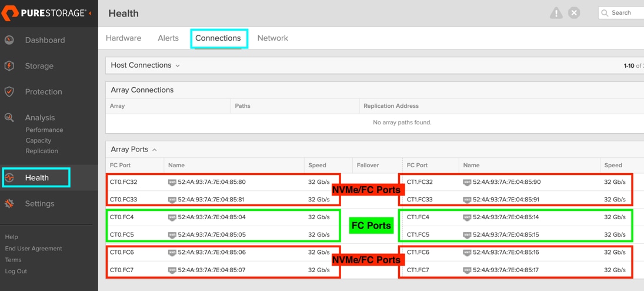Click port icon for 52:4A:93:7A:7E:04:85:15
Screen dimensions: 644x291
[468, 234]
